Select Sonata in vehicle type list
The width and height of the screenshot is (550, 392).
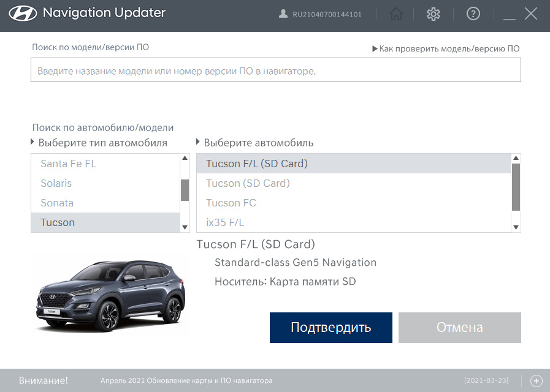(105, 203)
